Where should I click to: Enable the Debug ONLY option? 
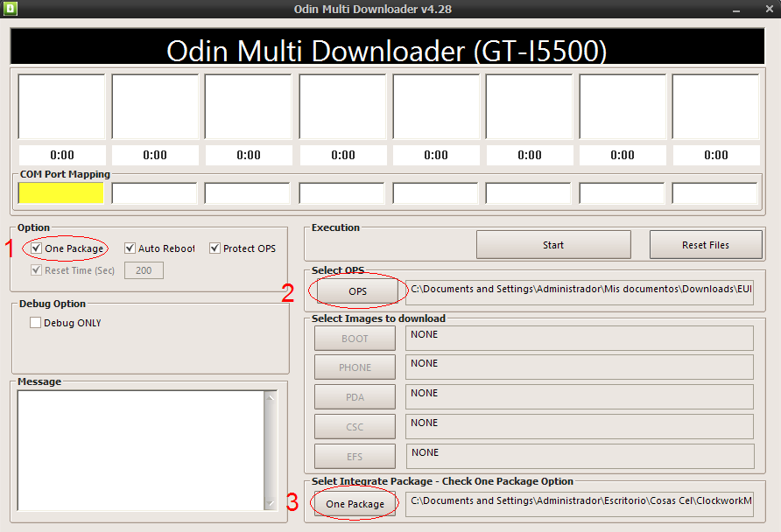point(35,322)
